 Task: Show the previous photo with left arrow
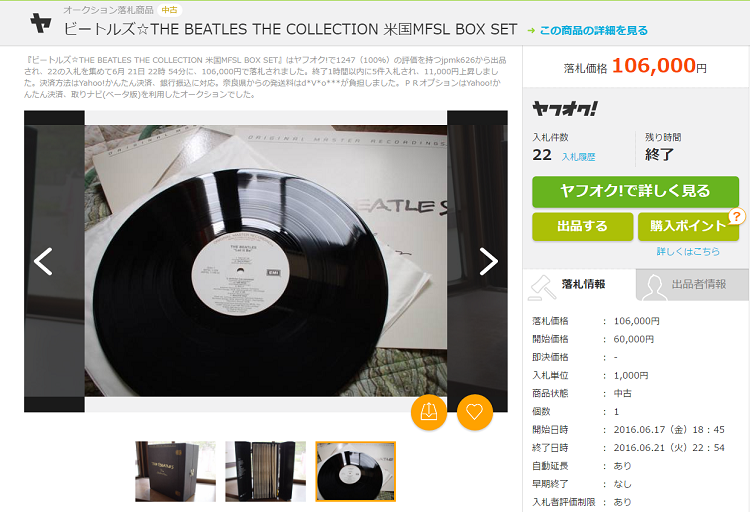43,261
